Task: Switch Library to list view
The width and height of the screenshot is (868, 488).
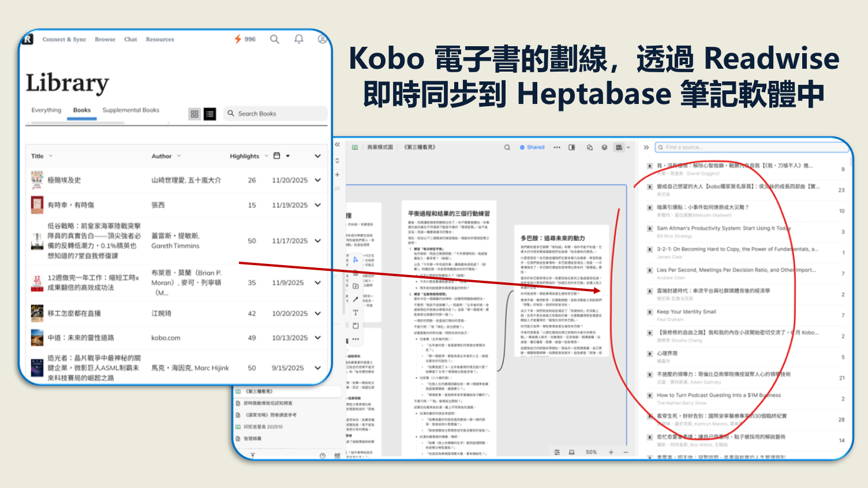Action: click(209, 114)
